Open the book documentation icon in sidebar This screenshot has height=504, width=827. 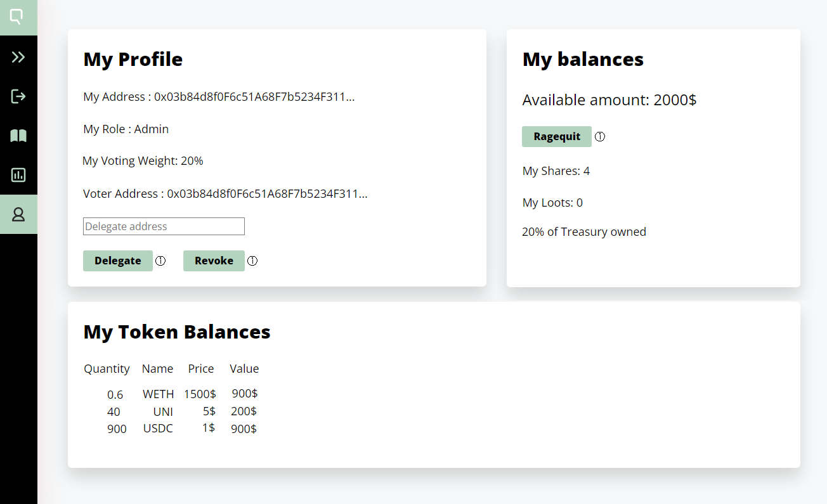[x=18, y=136]
